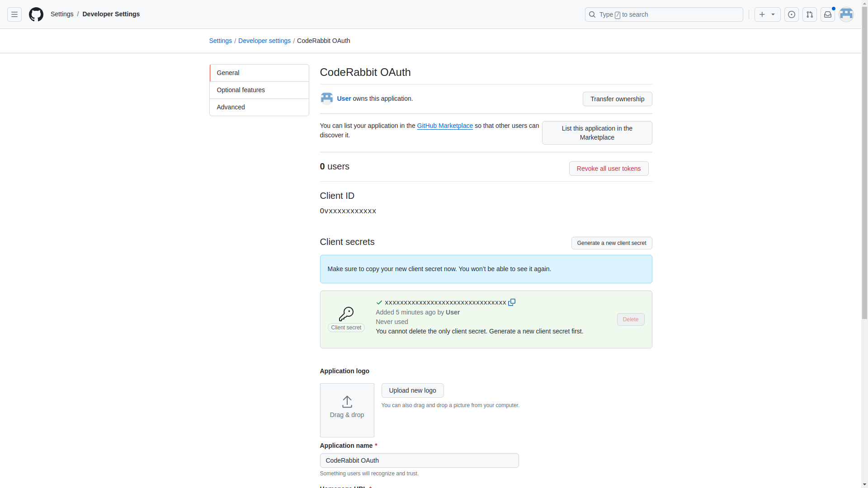Screen dimensions: 868x488
Task: Click the CodeRabbit OAuth application name field
Action: [x=420, y=460]
